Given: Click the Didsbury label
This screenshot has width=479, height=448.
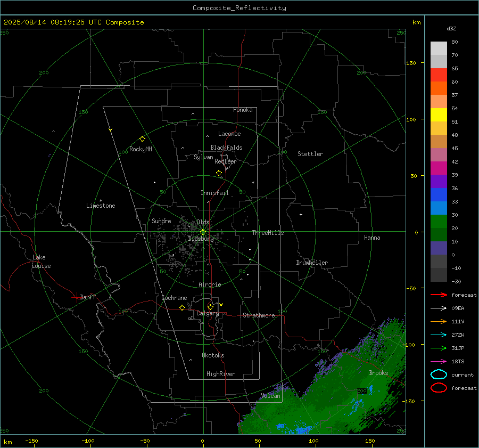Looking at the screenshot, I should coord(201,239).
